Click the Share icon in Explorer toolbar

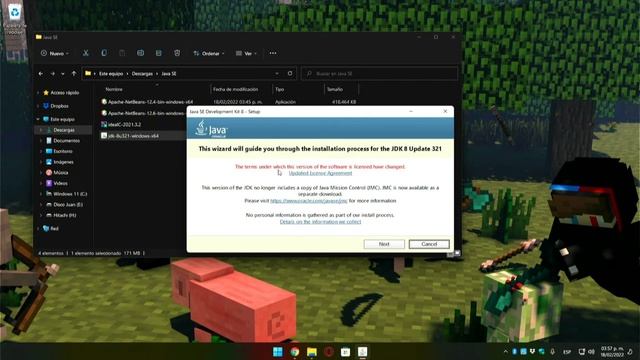159,53
